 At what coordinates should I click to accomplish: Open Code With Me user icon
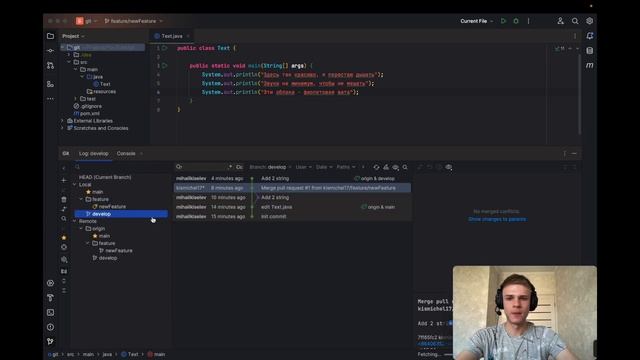coord(560,21)
